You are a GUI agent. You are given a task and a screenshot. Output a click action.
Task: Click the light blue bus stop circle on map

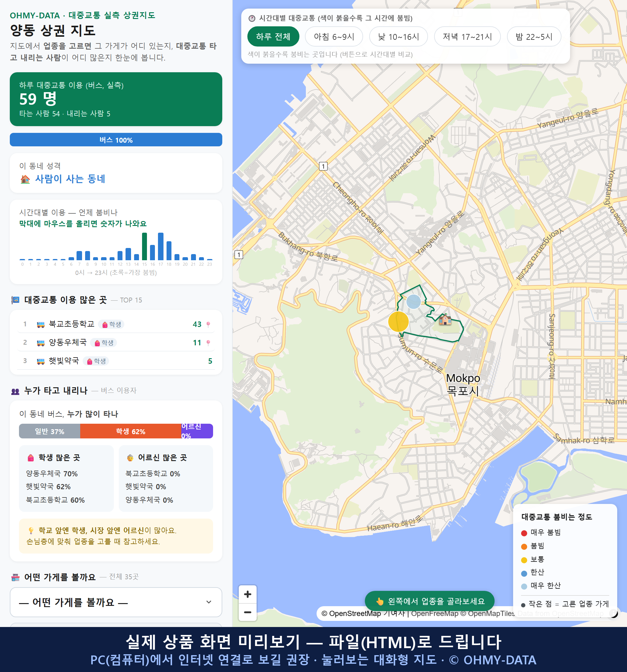coord(413,302)
